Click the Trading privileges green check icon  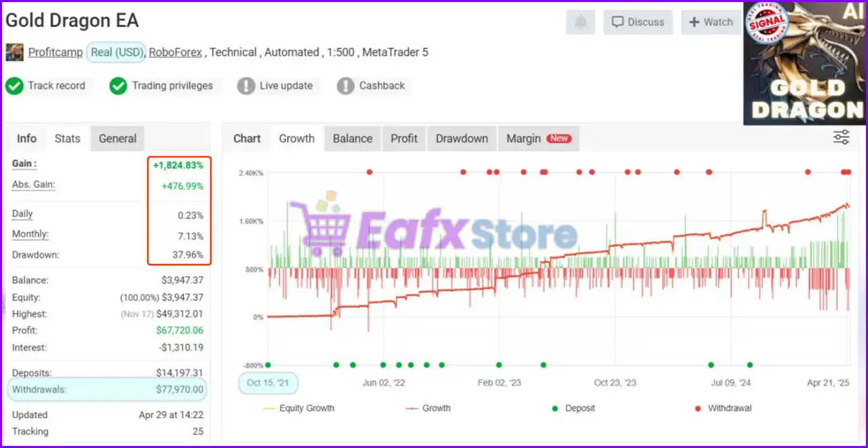(119, 86)
